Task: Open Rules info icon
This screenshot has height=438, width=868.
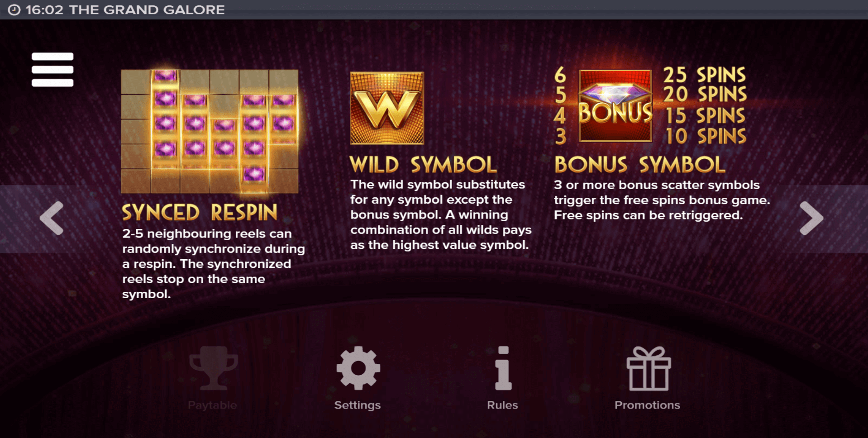Action: (x=503, y=368)
